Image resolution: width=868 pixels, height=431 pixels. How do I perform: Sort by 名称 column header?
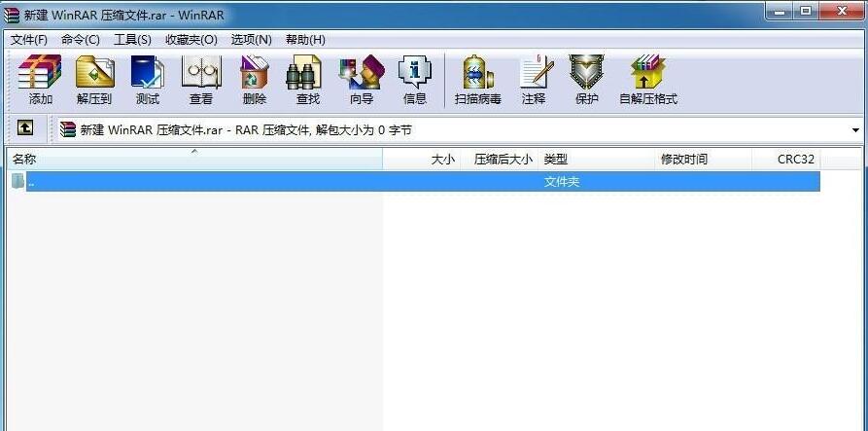[194, 160]
